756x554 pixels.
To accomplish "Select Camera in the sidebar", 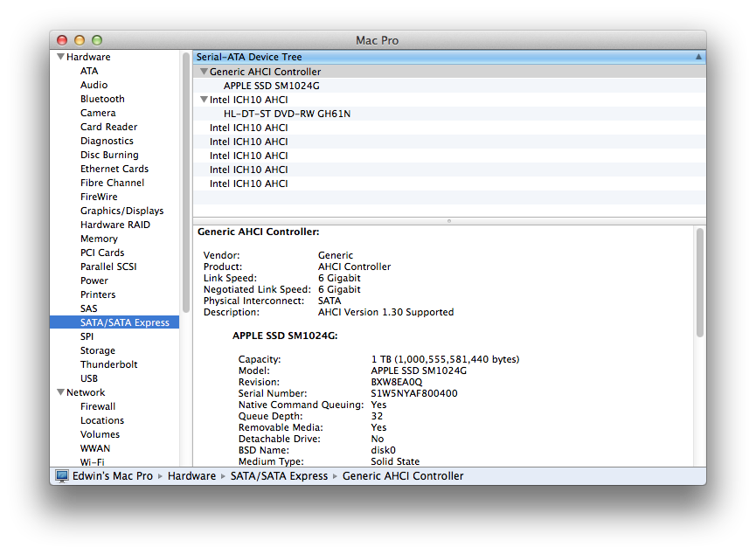I will tap(98, 113).
